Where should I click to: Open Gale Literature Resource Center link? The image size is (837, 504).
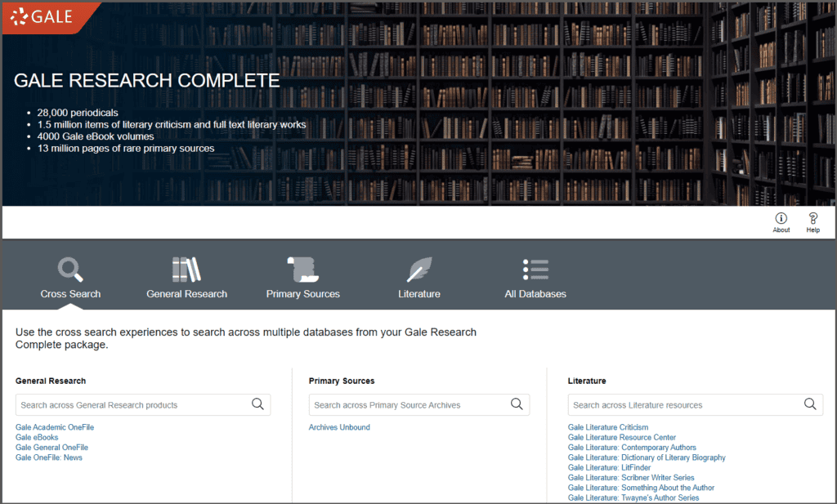point(621,438)
